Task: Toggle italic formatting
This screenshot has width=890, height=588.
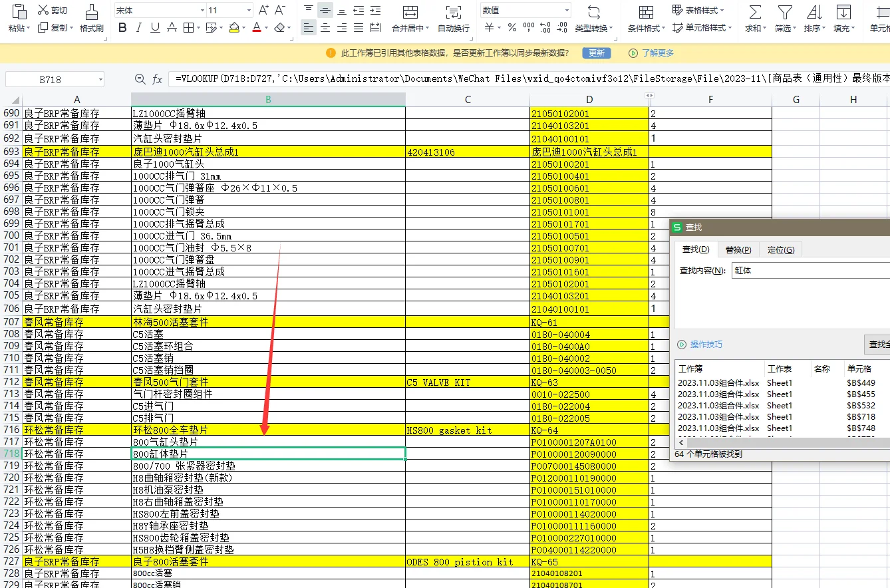Action: 139,27
